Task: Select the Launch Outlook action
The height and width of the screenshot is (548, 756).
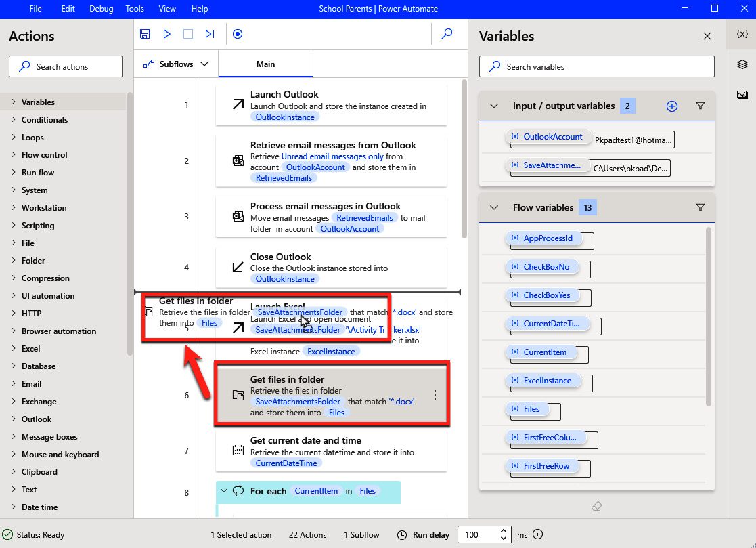Action: point(331,105)
